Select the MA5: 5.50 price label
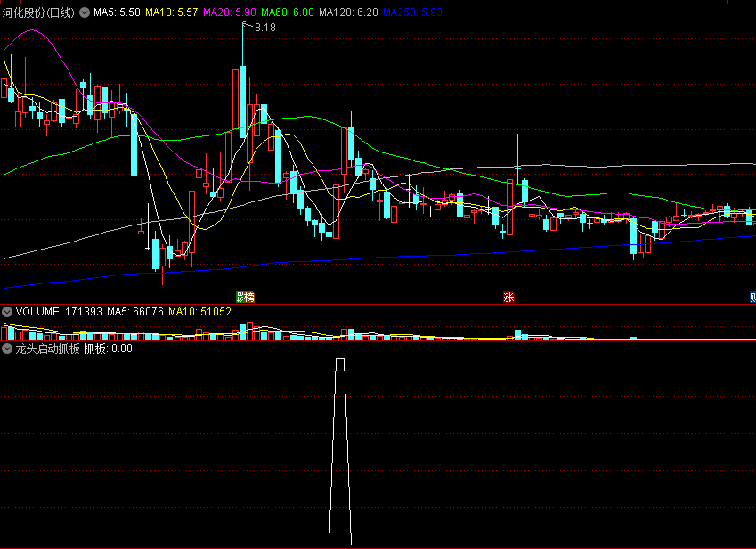 (117, 12)
